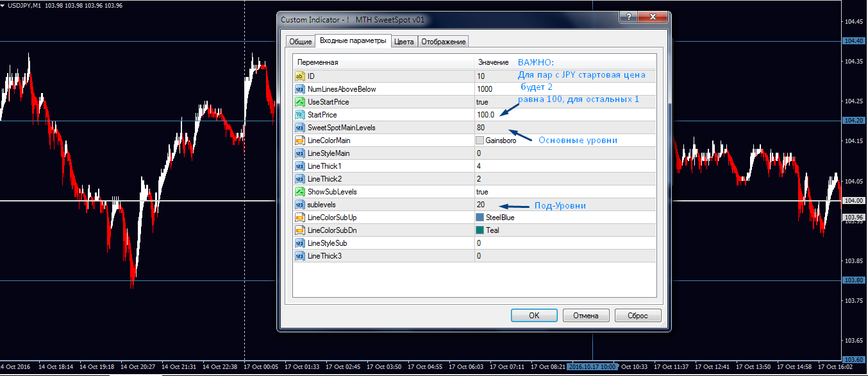868x376 pixels.
Task: Click the LineThick3 integer icon
Action: pyautogui.click(x=299, y=256)
